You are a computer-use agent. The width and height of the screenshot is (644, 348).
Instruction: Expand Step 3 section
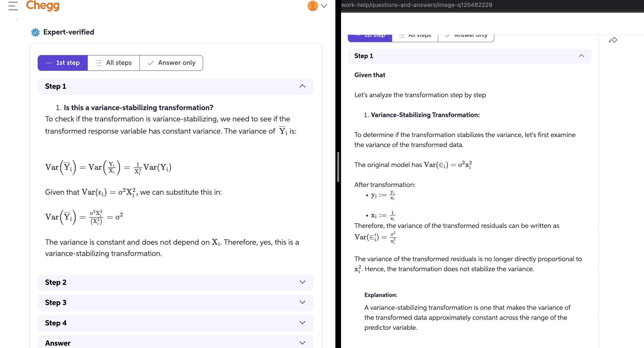[x=175, y=303]
